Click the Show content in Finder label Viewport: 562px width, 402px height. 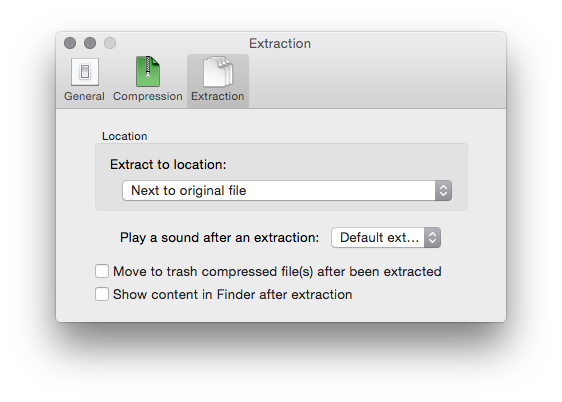[233, 295]
